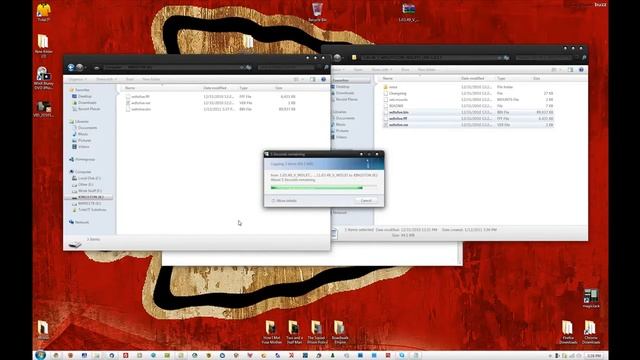Expand Show details in copy dialog
Viewport: 640px width, 360px height.
[x=284, y=201]
